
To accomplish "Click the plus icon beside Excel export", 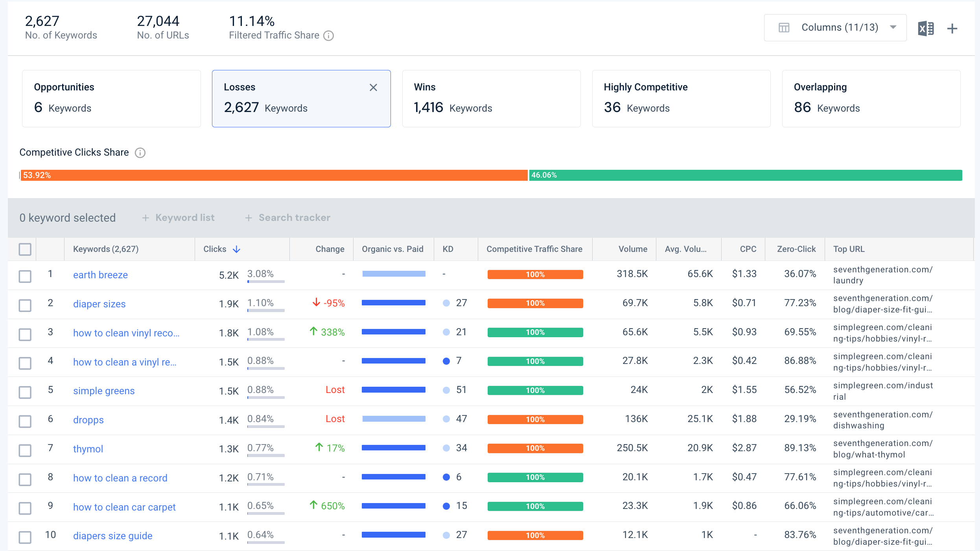I will tap(952, 28).
